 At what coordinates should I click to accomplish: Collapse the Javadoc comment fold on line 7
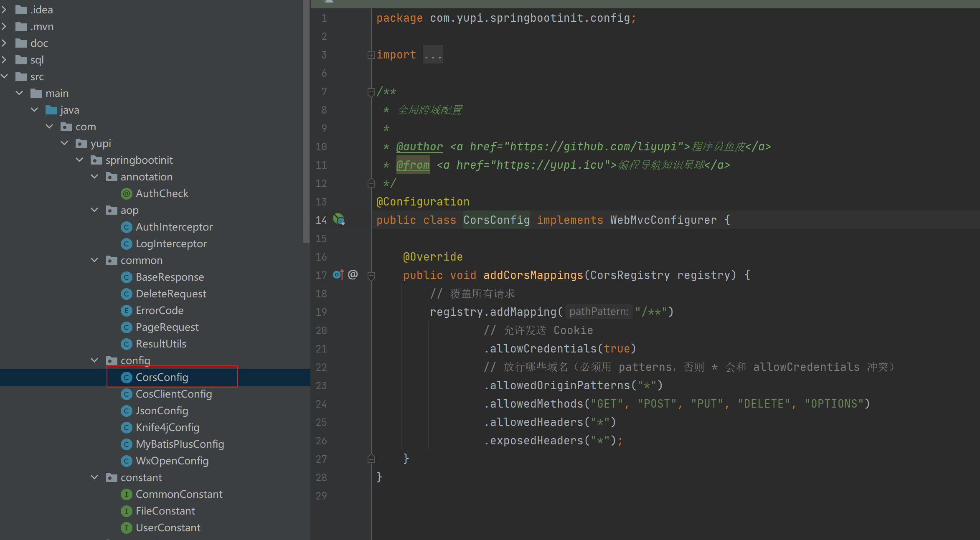pos(371,92)
